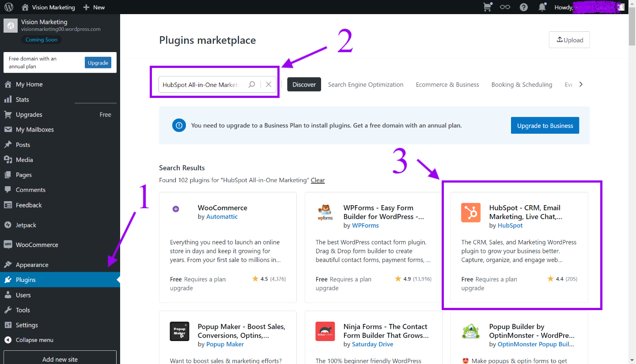Open Media in the sidebar
This screenshot has width=636, height=364.
point(60,160)
